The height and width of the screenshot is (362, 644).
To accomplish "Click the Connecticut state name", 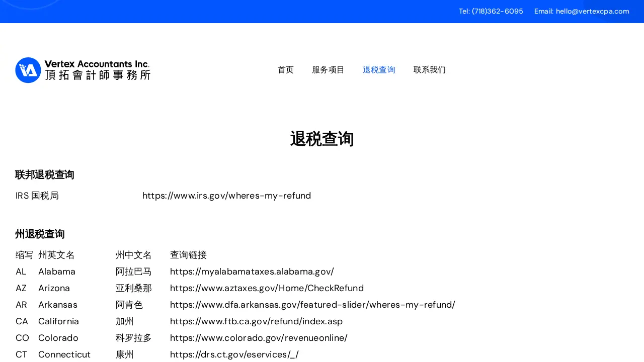I will pos(64,354).
